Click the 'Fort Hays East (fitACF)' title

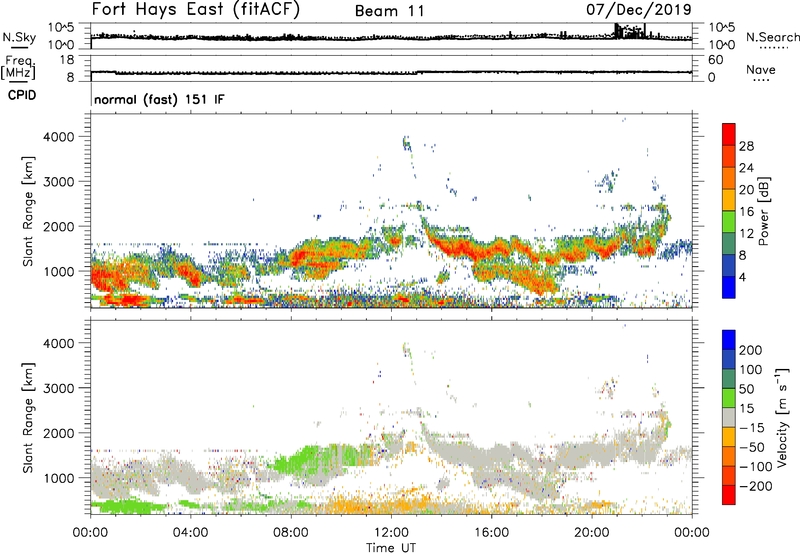point(195,10)
